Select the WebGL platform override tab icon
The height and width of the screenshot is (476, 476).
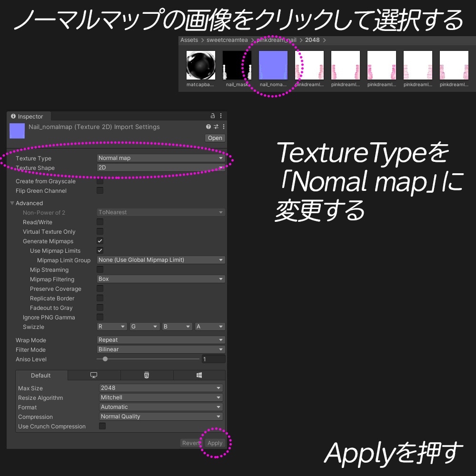(x=147, y=375)
